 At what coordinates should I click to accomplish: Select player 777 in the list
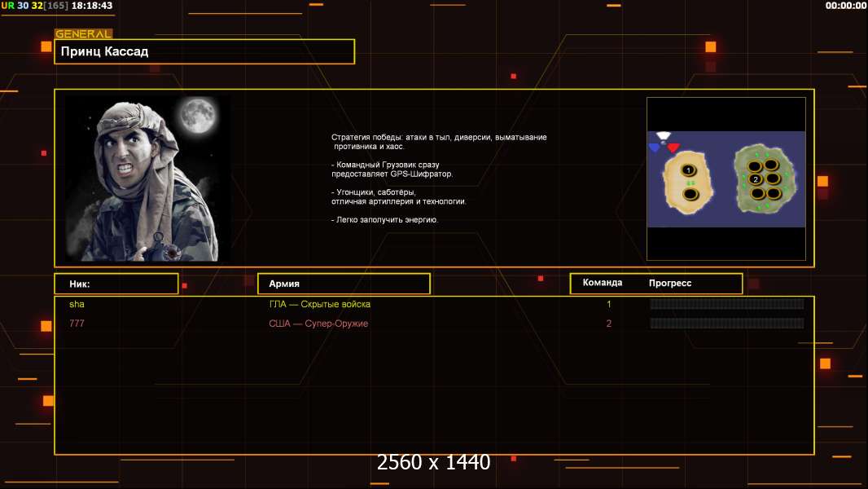[x=77, y=324]
